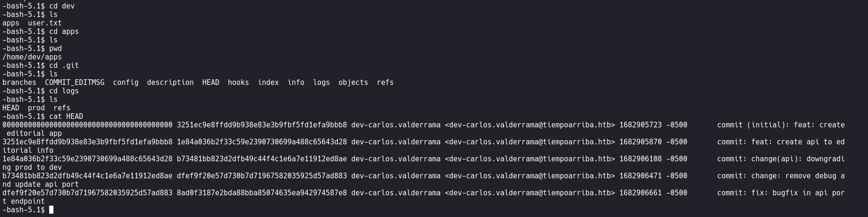Viewport: 868px width, 217px height.
Task: Click the 'user.txt' file name
Action: [45, 23]
